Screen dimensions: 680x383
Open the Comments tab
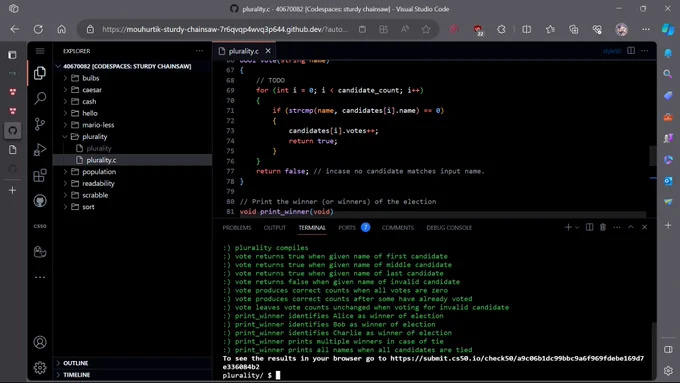point(398,228)
